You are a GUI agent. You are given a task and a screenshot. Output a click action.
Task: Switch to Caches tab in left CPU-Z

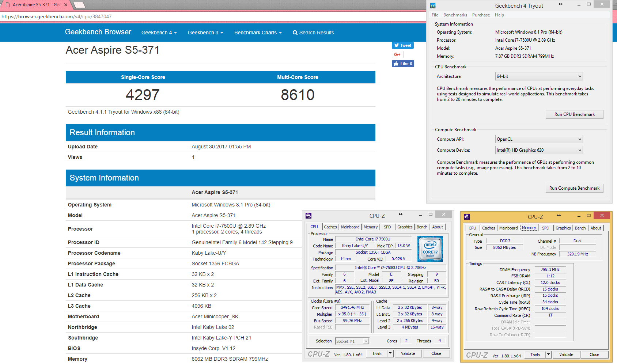pos(330,227)
